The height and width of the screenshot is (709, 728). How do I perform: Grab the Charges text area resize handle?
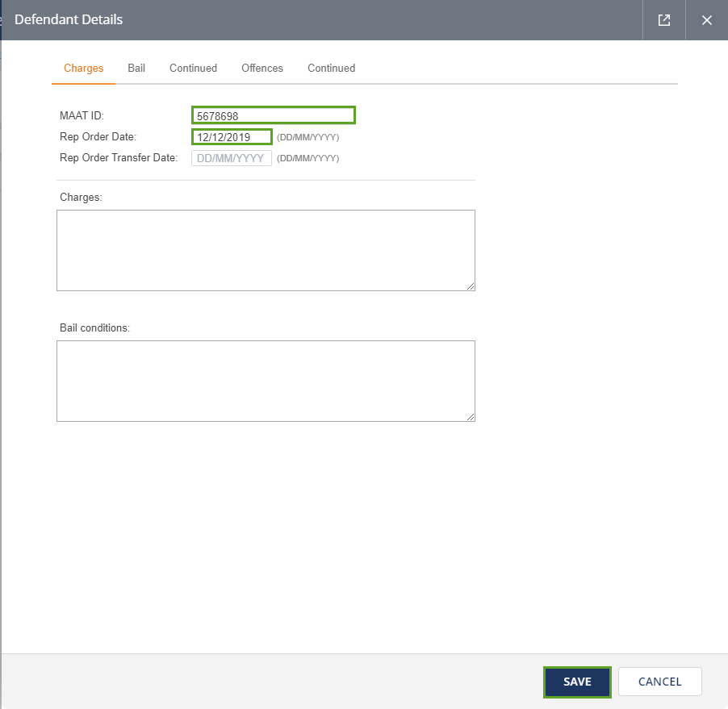(x=471, y=286)
